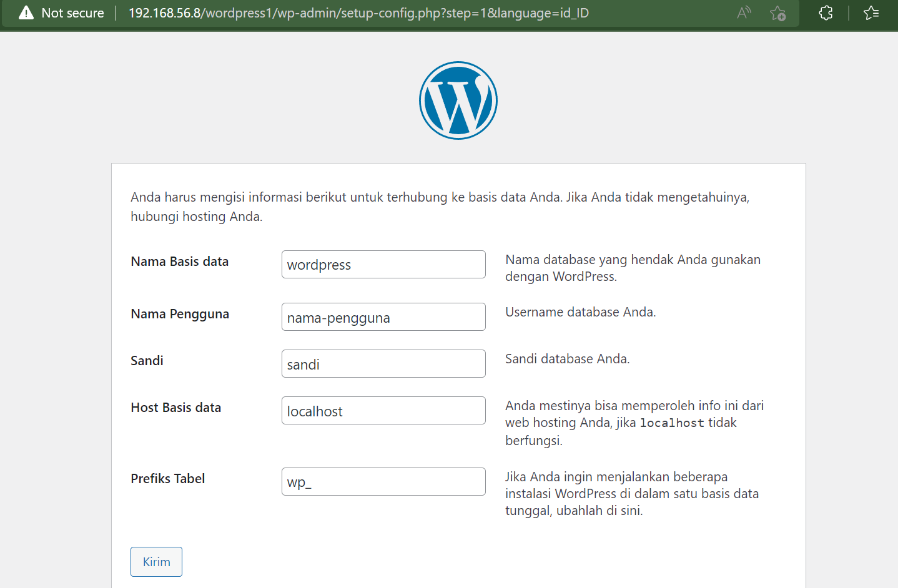Click the 'Not secure' site info text
The height and width of the screenshot is (588, 898).
click(x=72, y=13)
